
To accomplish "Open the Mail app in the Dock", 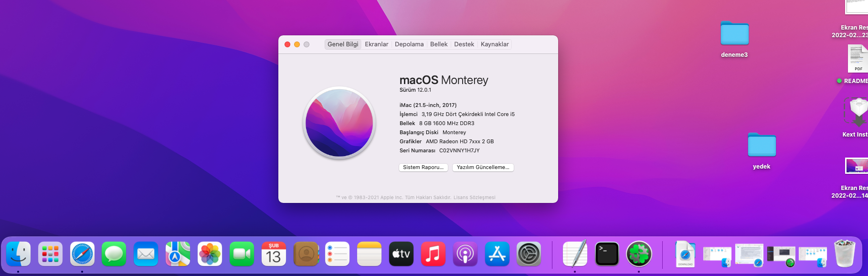I will point(146,254).
